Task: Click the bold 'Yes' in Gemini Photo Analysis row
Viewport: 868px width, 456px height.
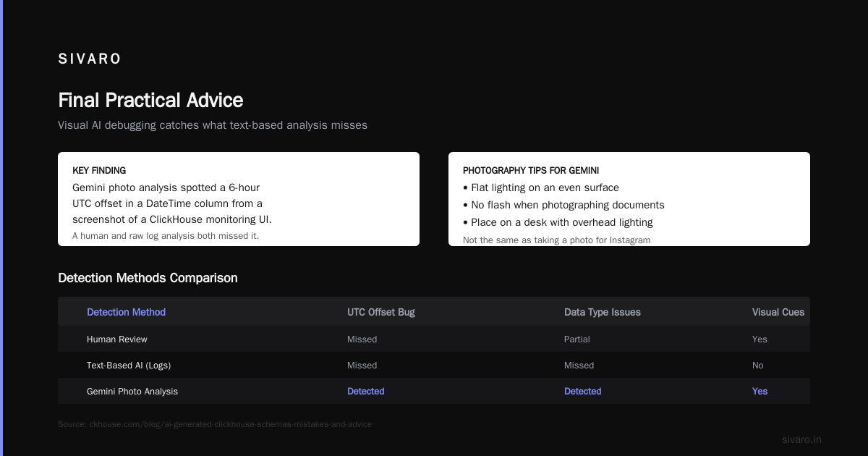Action: 760,391
